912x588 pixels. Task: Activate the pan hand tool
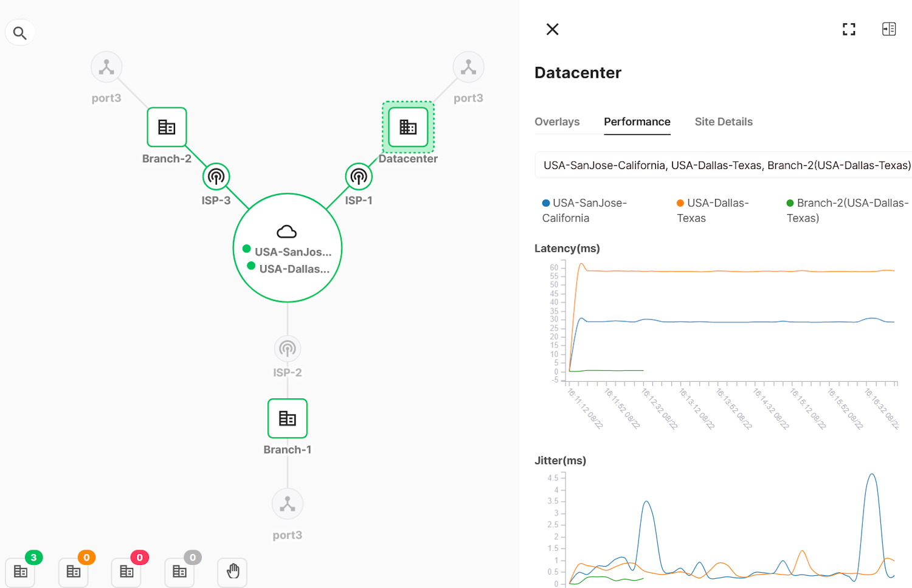click(232, 572)
